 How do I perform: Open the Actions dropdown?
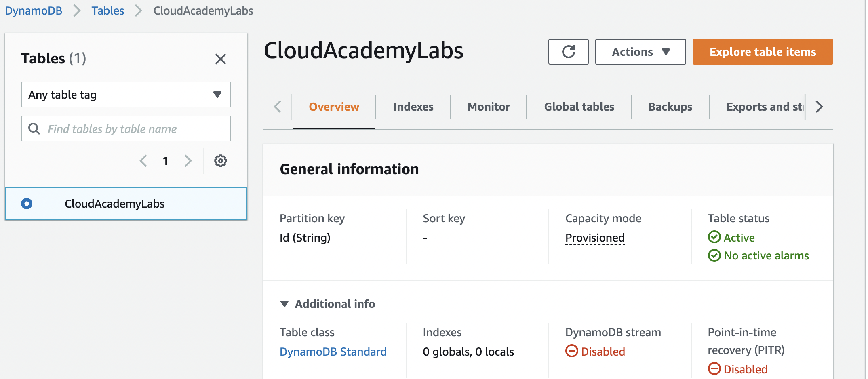pyautogui.click(x=640, y=52)
